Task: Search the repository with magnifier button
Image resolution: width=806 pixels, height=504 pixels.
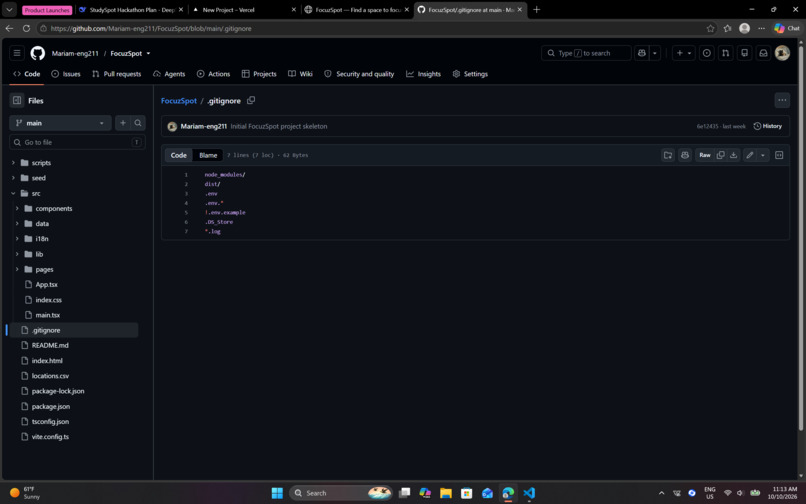Action: [138, 123]
